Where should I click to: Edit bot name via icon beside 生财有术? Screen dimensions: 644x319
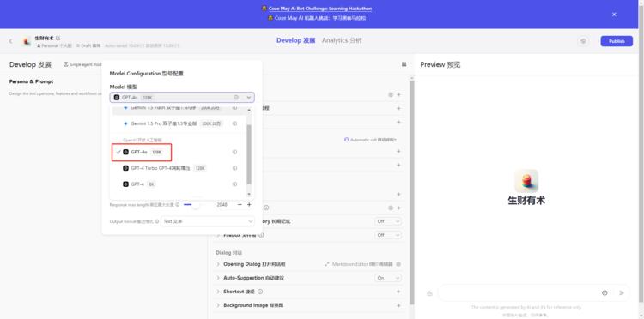(58, 38)
